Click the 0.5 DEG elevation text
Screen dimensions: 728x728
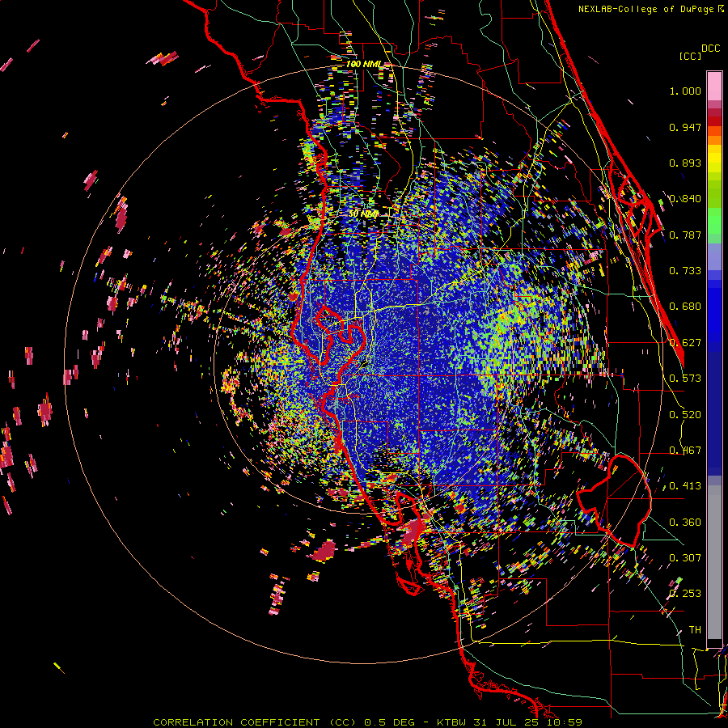[x=389, y=722]
